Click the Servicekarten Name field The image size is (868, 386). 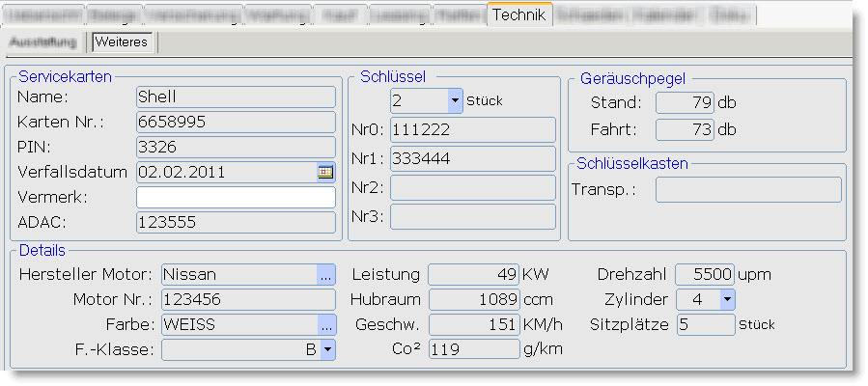[235, 97]
